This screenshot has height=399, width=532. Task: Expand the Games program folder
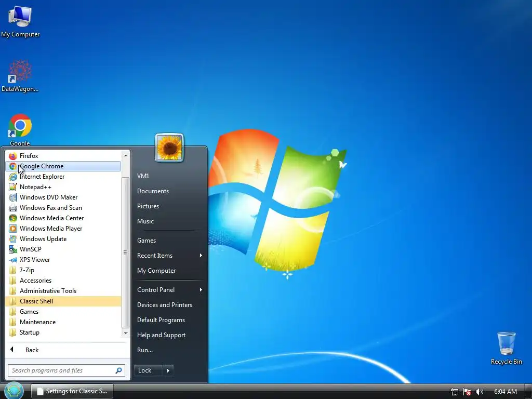[63, 312]
